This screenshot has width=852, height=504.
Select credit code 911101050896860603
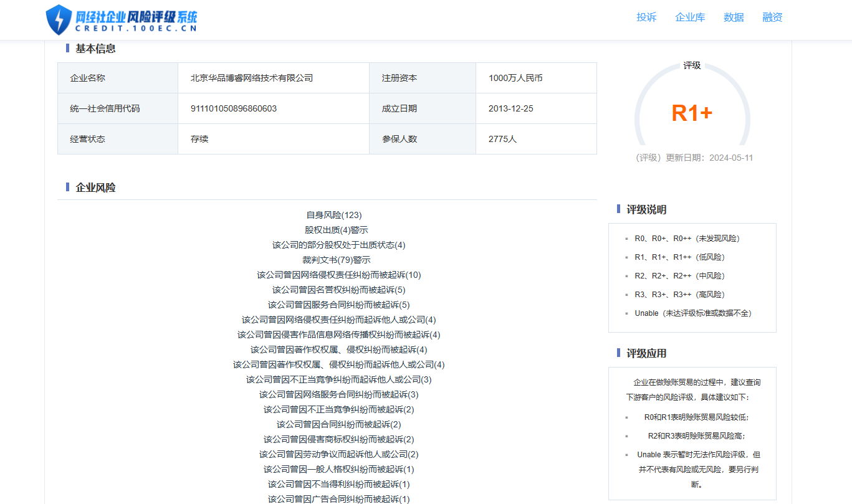234,108
